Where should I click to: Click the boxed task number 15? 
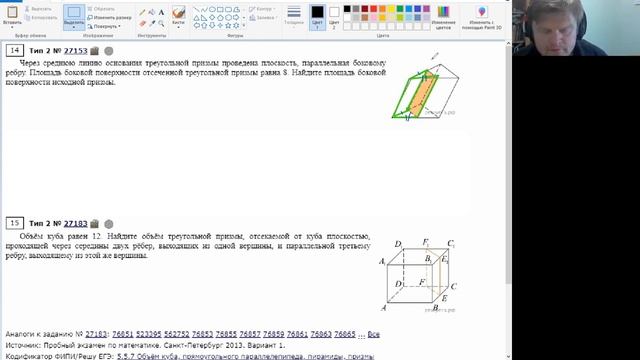(15, 223)
